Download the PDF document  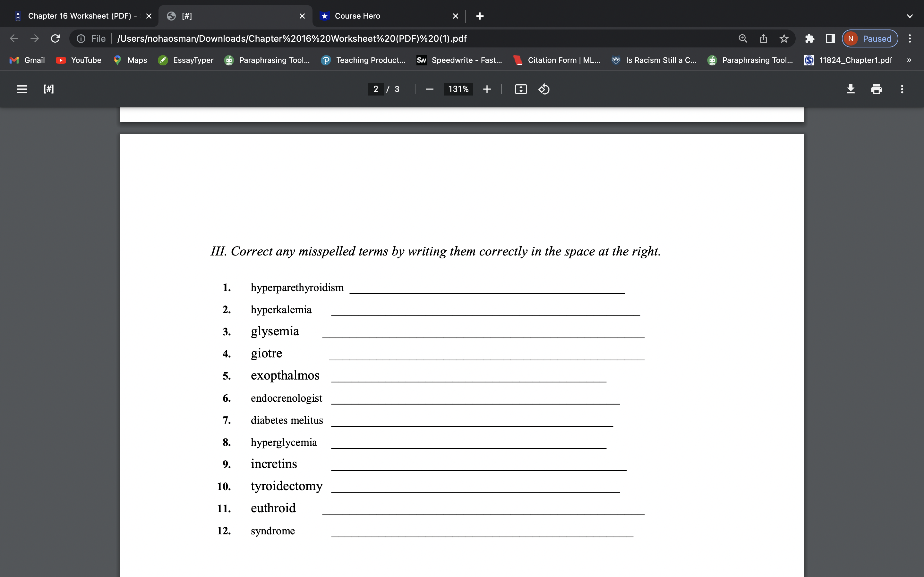pyautogui.click(x=851, y=89)
